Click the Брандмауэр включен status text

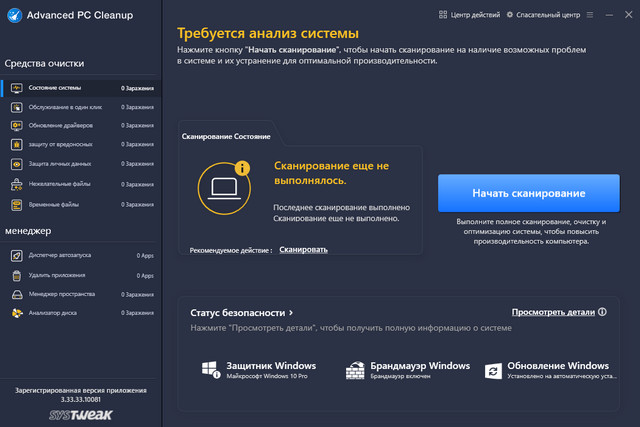400,376
